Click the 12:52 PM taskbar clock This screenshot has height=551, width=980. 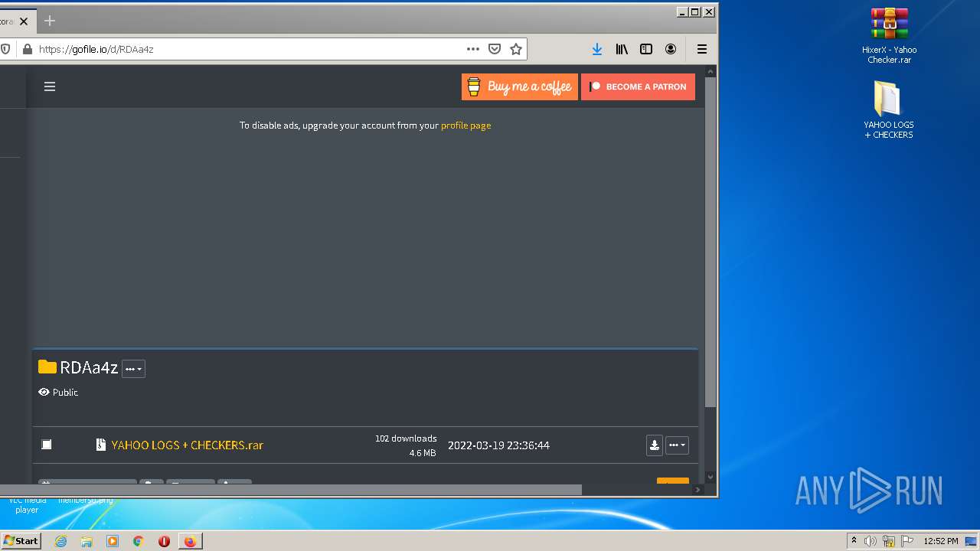pyautogui.click(x=941, y=541)
